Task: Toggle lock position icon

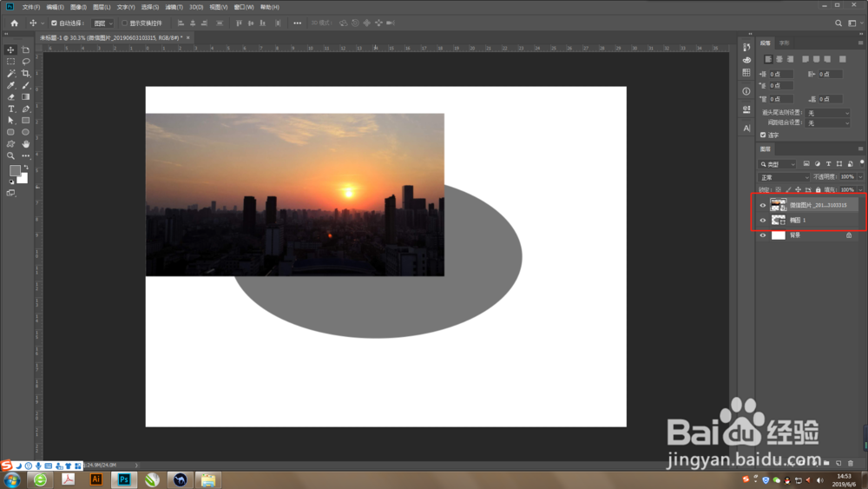Action: pyautogui.click(x=798, y=190)
